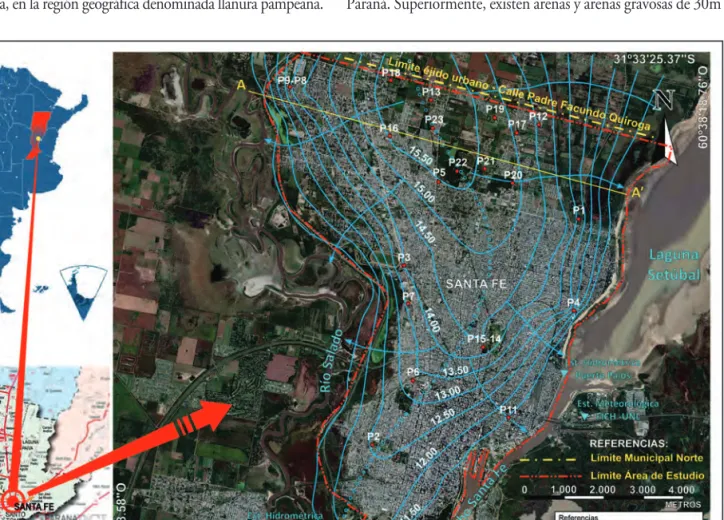Click the P18 well marker label
The height and width of the screenshot is (520, 724).
[x=391, y=73]
